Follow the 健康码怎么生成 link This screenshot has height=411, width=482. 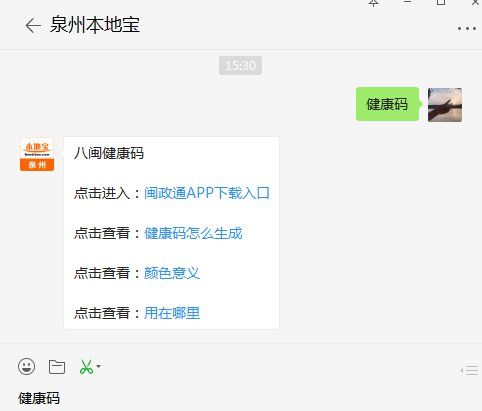(x=193, y=233)
